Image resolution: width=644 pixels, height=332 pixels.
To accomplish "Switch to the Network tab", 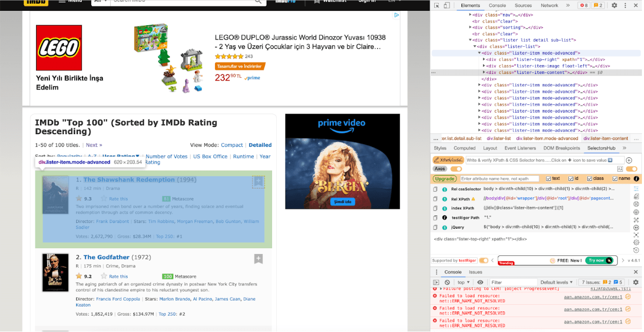I will click(549, 5).
